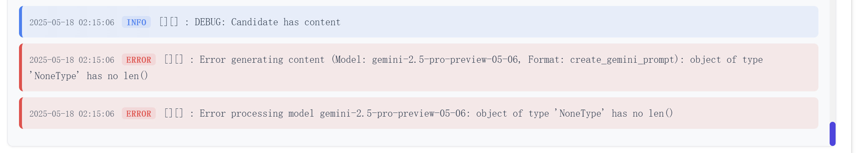Image resolution: width=868 pixels, height=153 pixels.
Task: Click the wrapped line "'NoneType' has no len()"
Action: point(89,76)
